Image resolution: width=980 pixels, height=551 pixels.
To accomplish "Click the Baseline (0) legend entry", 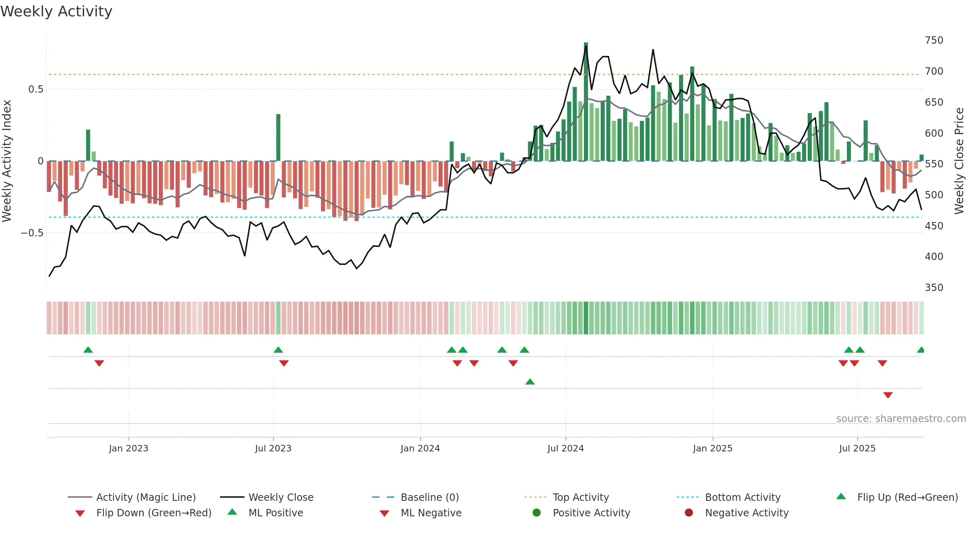I will coord(416,497).
